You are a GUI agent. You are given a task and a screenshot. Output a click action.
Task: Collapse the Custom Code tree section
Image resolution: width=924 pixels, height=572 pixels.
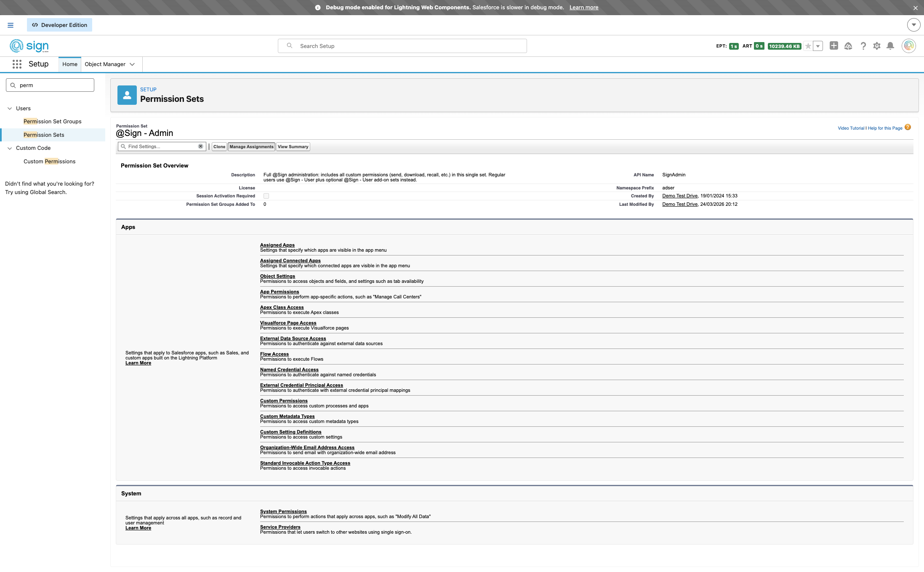(10, 148)
